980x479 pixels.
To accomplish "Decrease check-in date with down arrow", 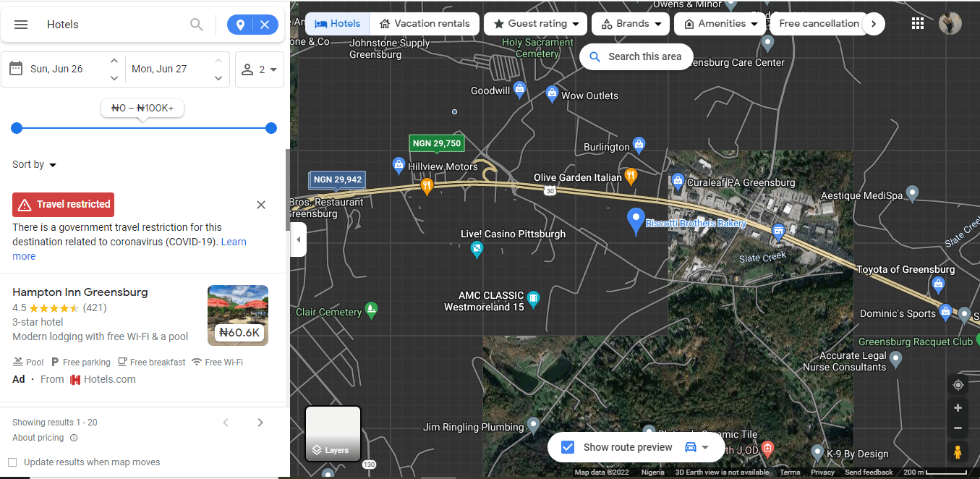I will 114,77.
